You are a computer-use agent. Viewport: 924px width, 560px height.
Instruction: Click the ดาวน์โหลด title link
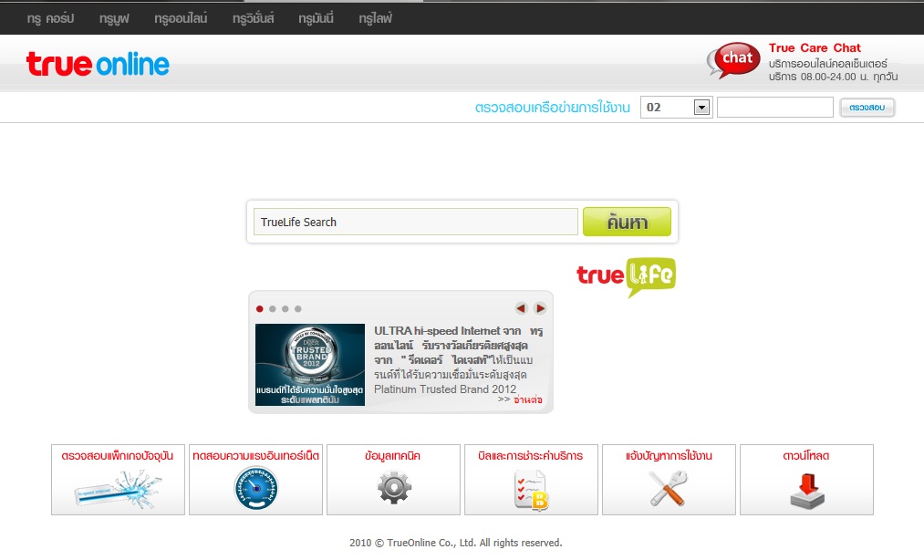click(x=806, y=456)
